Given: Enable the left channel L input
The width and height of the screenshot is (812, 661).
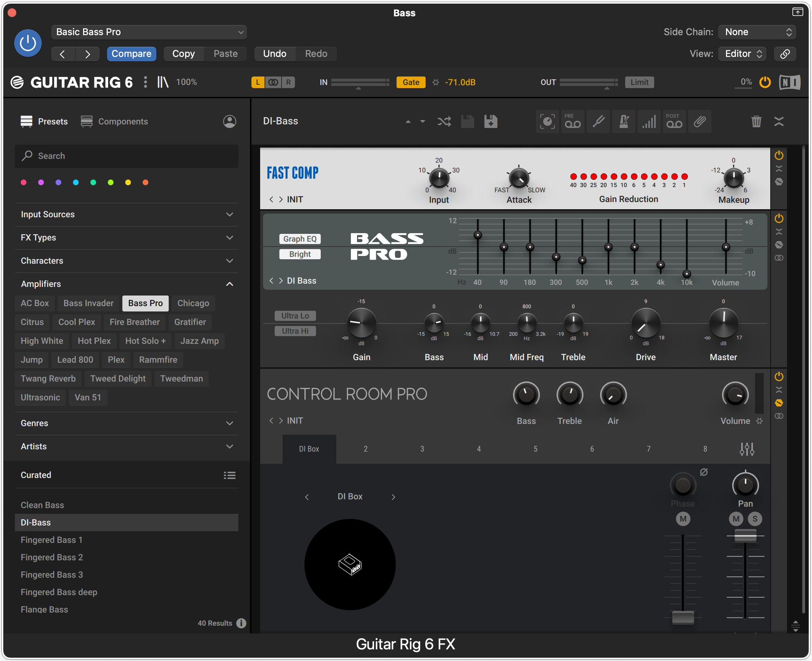Looking at the screenshot, I should tap(258, 82).
